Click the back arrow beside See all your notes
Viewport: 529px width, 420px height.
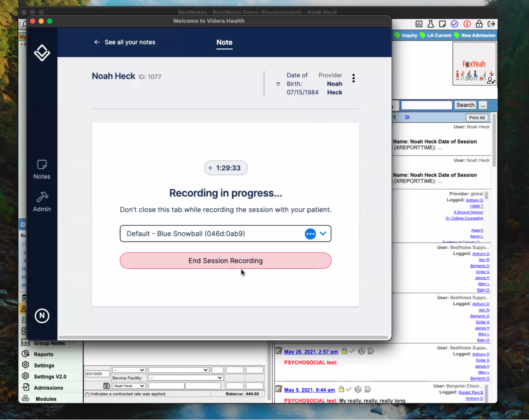(x=97, y=42)
